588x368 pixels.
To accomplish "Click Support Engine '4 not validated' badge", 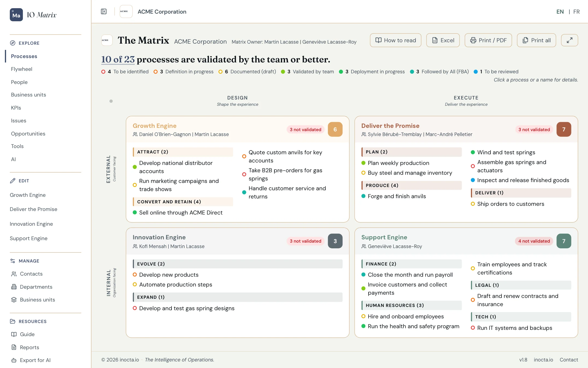I will 534,241.
